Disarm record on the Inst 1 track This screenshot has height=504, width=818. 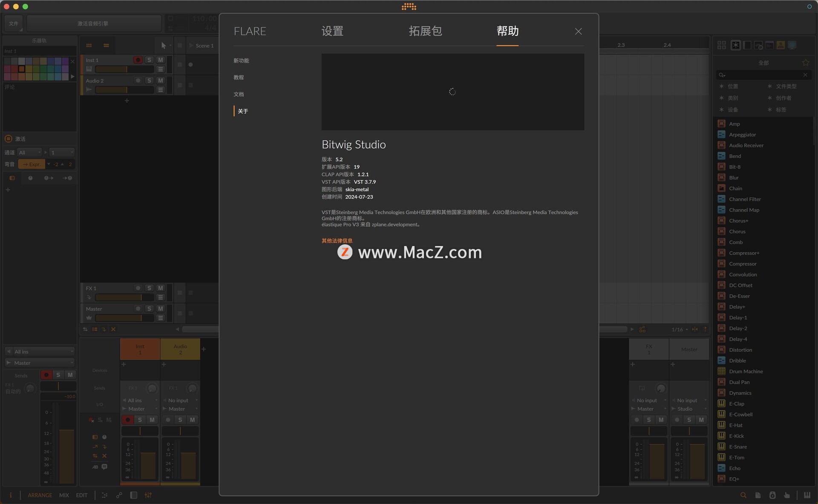138,60
